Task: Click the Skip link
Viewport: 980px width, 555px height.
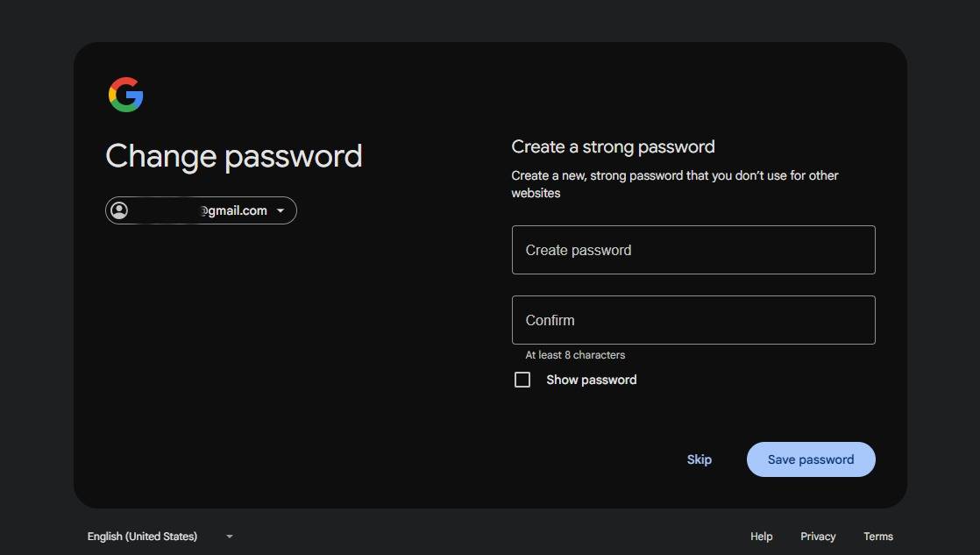Action: click(x=699, y=459)
